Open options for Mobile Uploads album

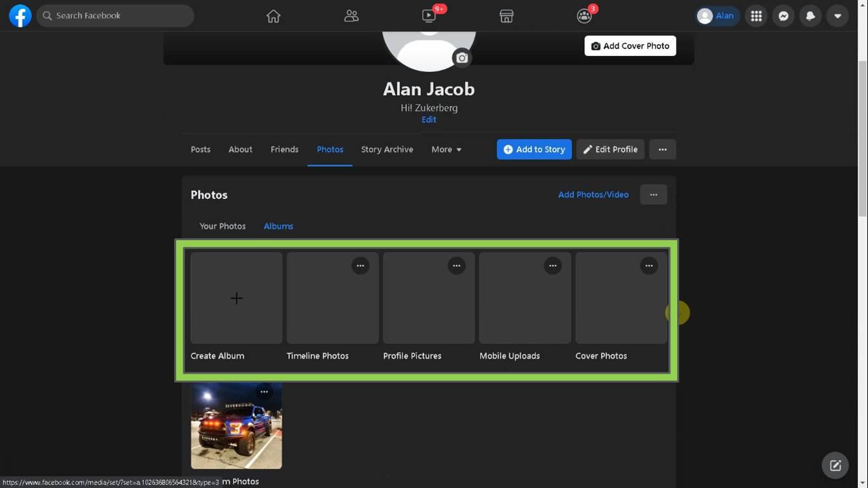(553, 266)
